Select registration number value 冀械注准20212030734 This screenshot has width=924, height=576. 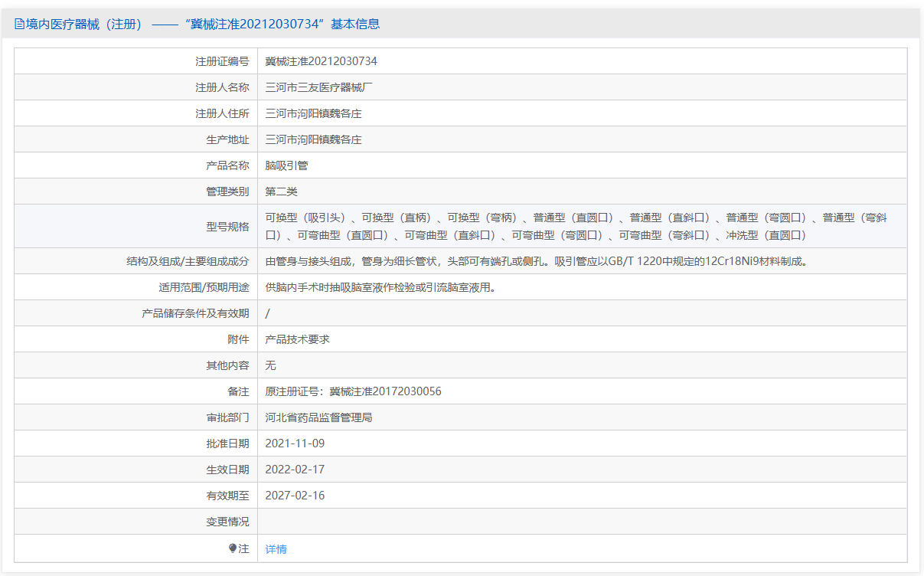pos(321,61)
